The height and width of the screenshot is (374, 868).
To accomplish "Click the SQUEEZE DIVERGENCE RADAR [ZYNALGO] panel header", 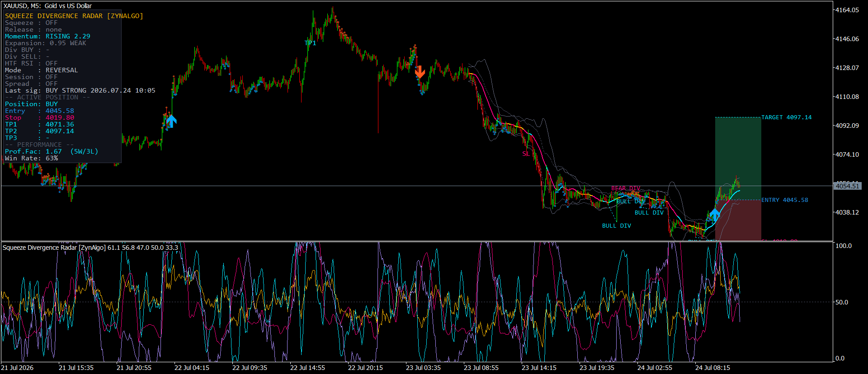I will 74,16.
